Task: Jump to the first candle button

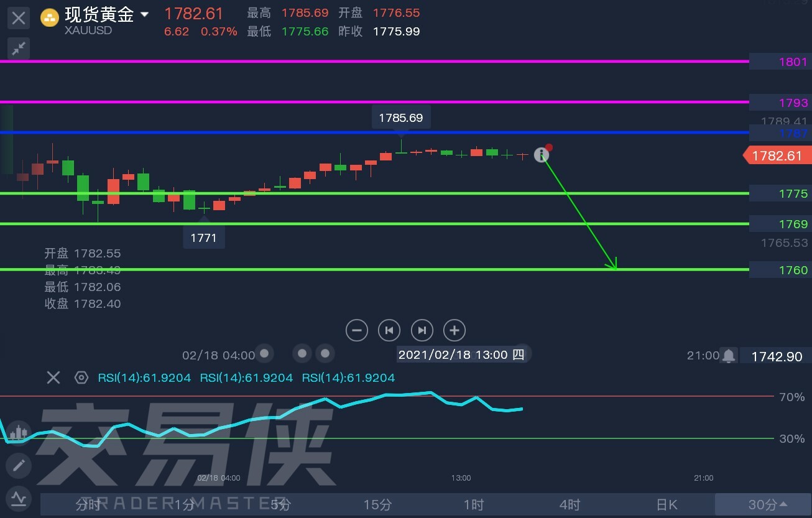Action: pyautogui.click(x=389, y=330)
